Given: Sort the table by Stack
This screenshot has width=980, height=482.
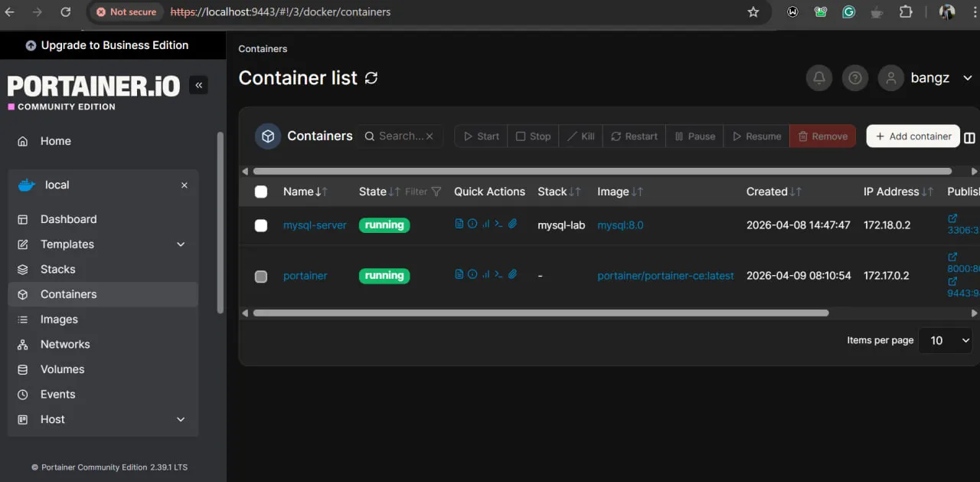Looking at the screenshot, I should 559,192.
